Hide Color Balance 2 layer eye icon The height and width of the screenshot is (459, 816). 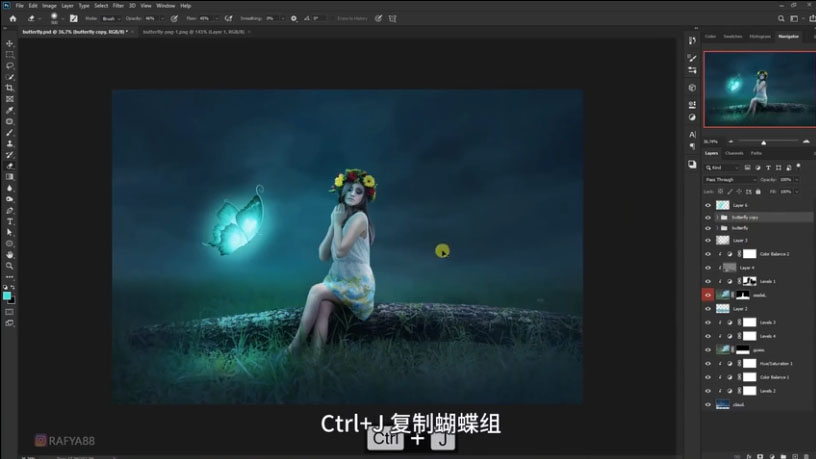pos(708,254)
